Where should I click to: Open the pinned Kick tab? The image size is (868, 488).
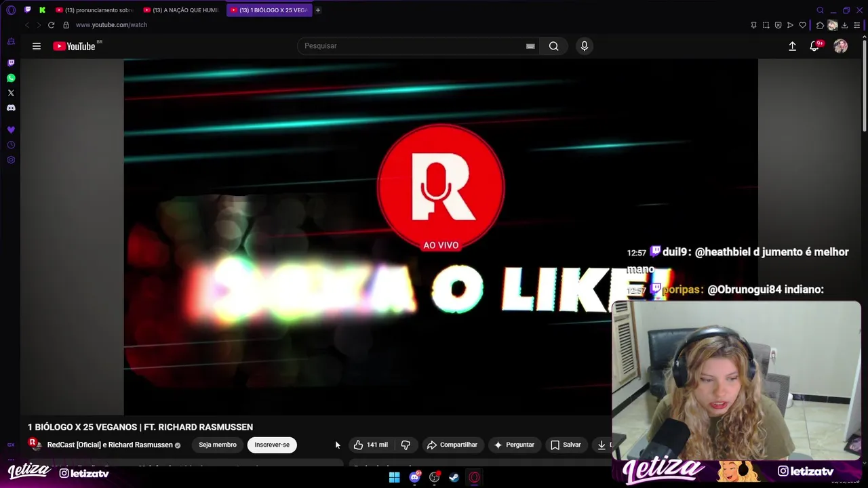pyautogui.click(x=42, y=10)
